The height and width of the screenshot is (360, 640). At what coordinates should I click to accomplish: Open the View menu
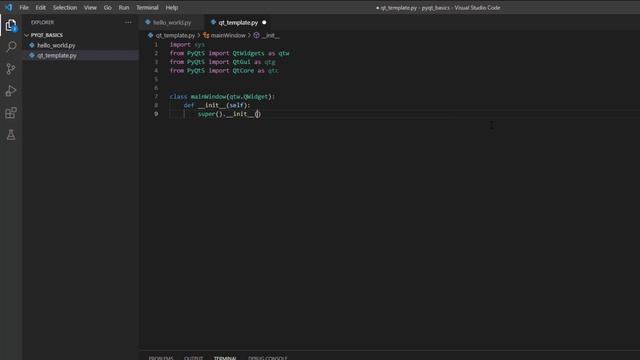tap(90, 7)
